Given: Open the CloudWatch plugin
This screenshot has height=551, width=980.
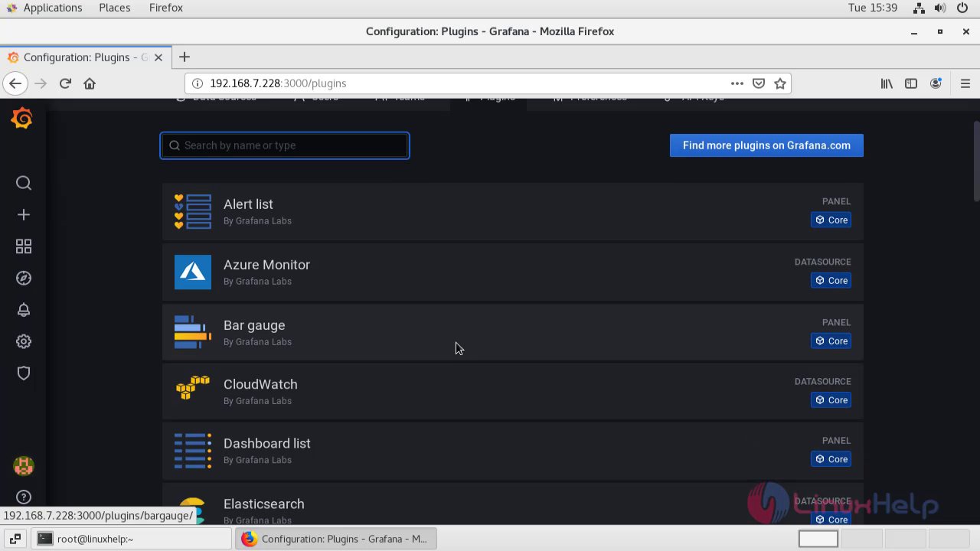Looking at the screenshot, I should (x=512, y=391).
